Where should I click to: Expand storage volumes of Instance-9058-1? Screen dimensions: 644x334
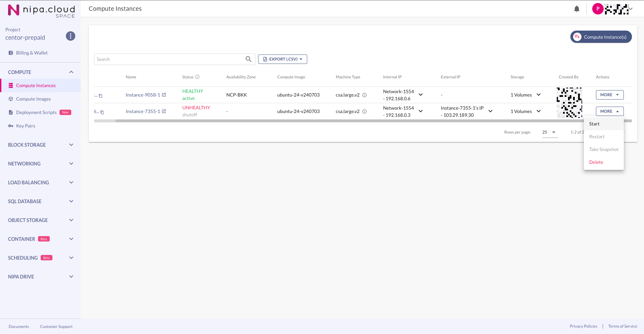tap(538, 95)
